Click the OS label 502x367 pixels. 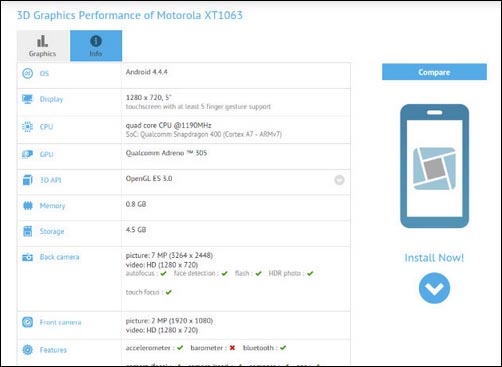(x=44, y=73)
